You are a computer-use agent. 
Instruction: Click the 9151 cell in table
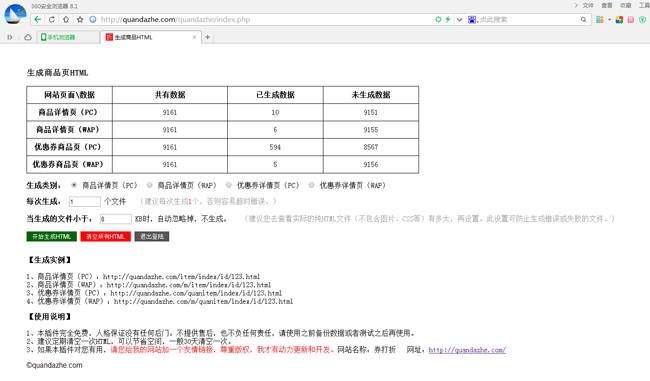(x=371, y=112)
